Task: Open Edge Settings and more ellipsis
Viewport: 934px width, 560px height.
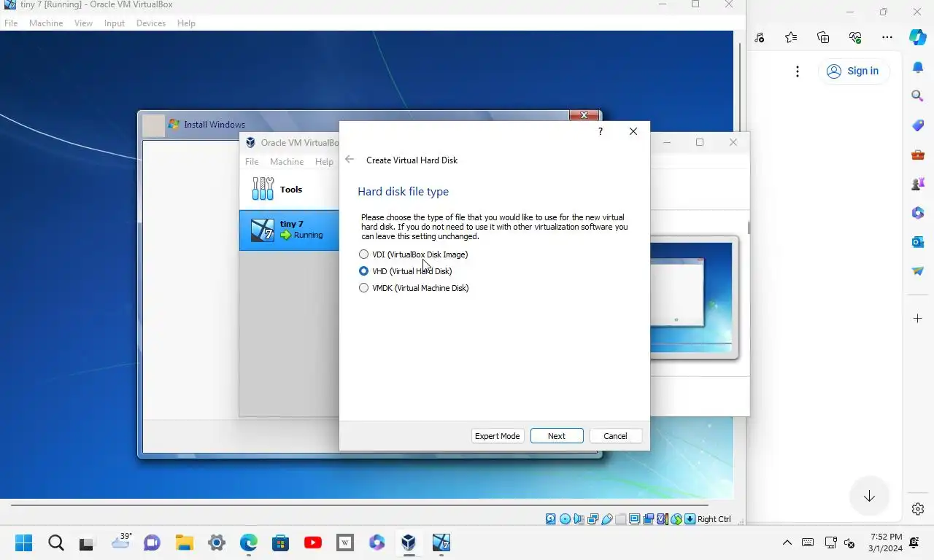Action: (x=887, y=37)
